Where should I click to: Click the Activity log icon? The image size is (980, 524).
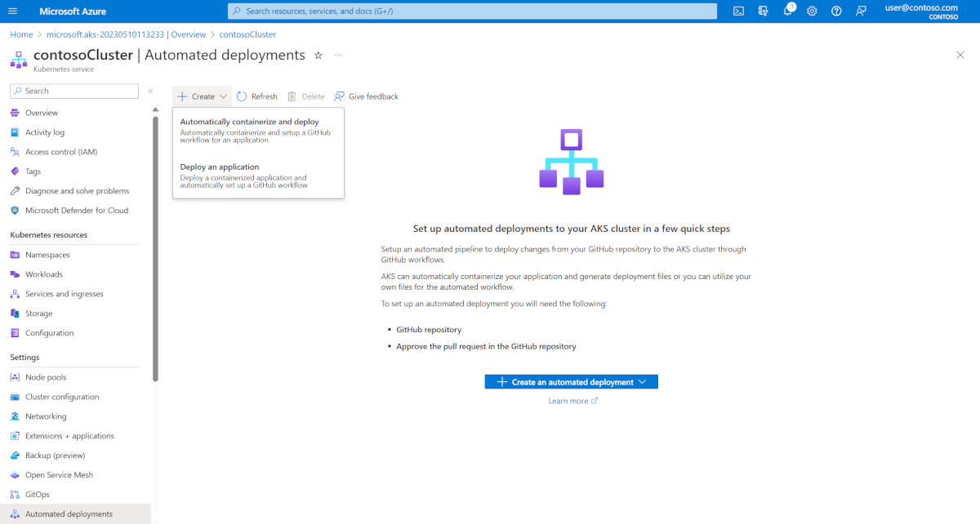click(x=16, y=132)
